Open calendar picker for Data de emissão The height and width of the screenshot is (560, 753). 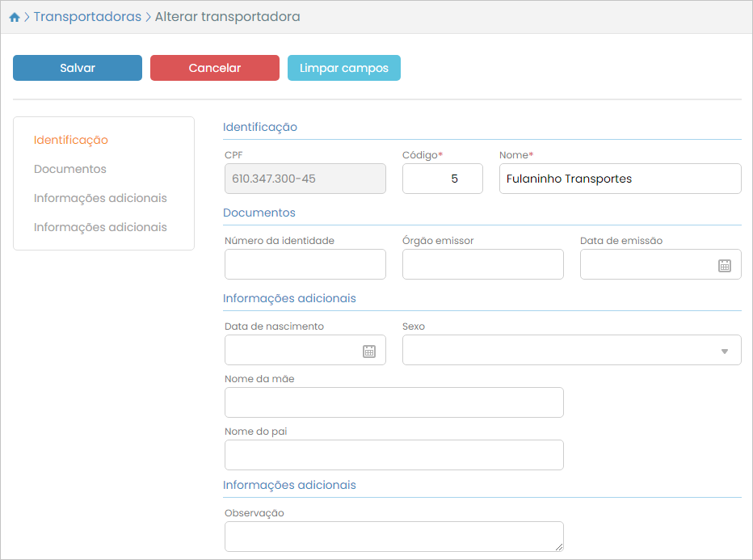[x=725, y=265]
